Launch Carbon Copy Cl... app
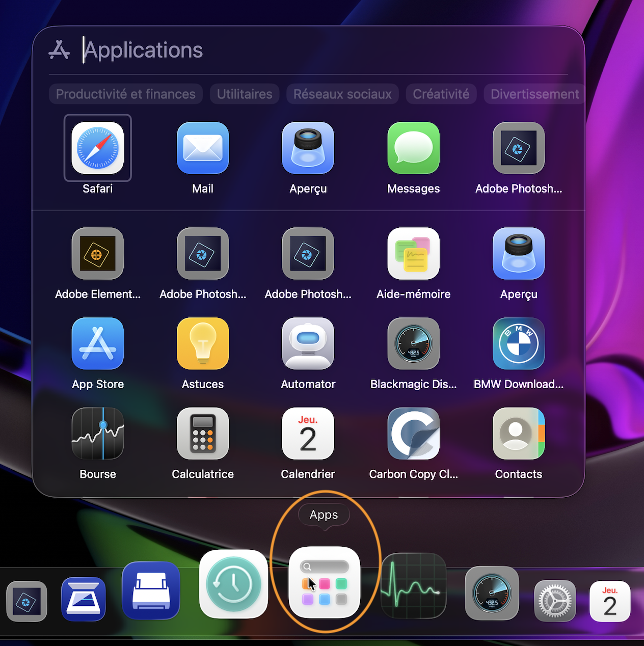The image size is (644, 646). tap(413, 434)
